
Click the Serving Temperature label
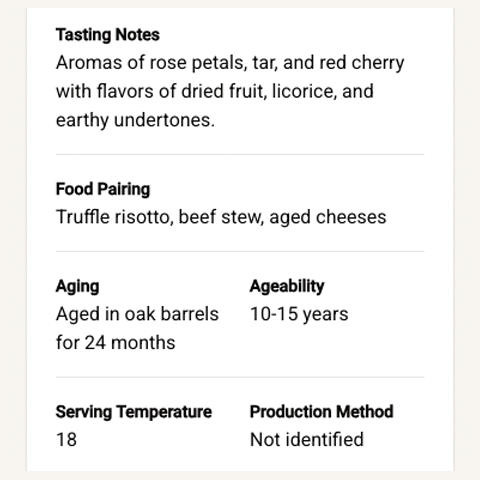[134, 412]
